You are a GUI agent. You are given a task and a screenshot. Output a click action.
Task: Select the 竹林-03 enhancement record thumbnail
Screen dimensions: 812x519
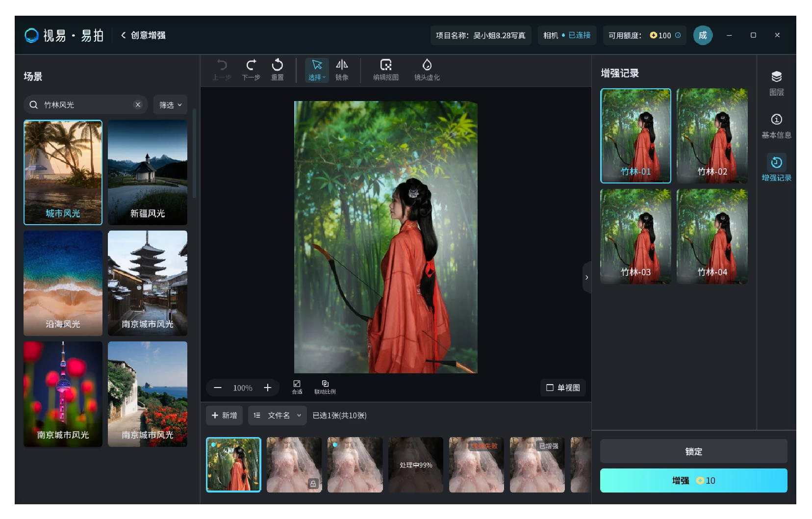click(x=635, y=236)
